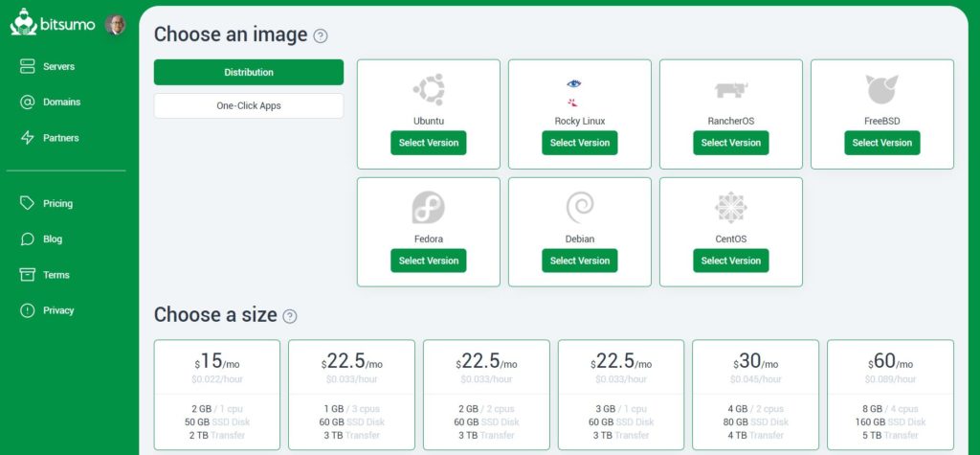Open Privacy in the sidebar

tap(58, 310)
